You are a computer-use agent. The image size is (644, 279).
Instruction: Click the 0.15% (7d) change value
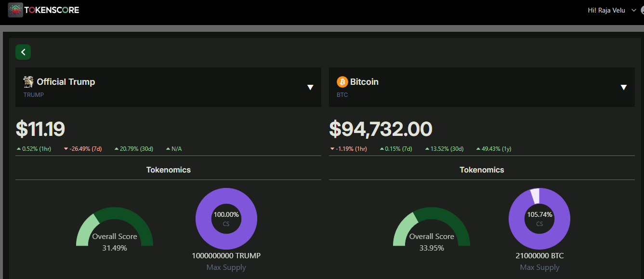(x=396, y=149)
